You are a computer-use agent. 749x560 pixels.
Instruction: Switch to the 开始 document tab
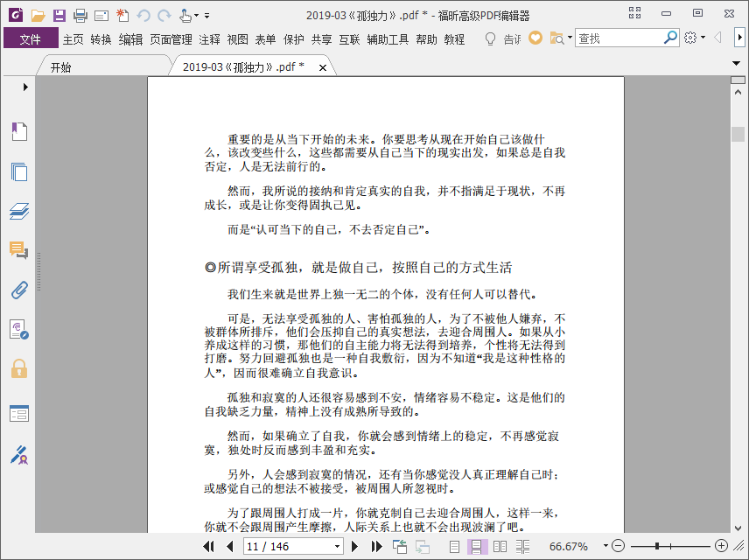pyautogui.click(x=60, y=67)
